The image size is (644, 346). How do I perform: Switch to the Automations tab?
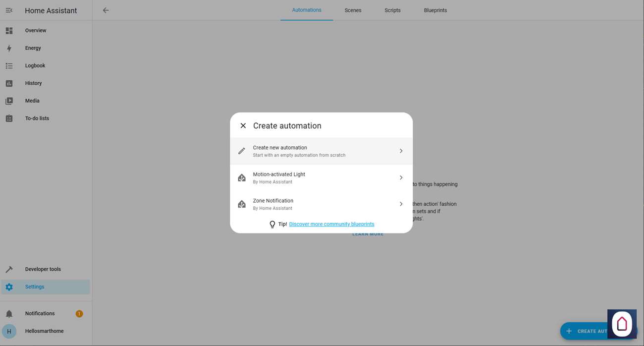tap(307, 10)
